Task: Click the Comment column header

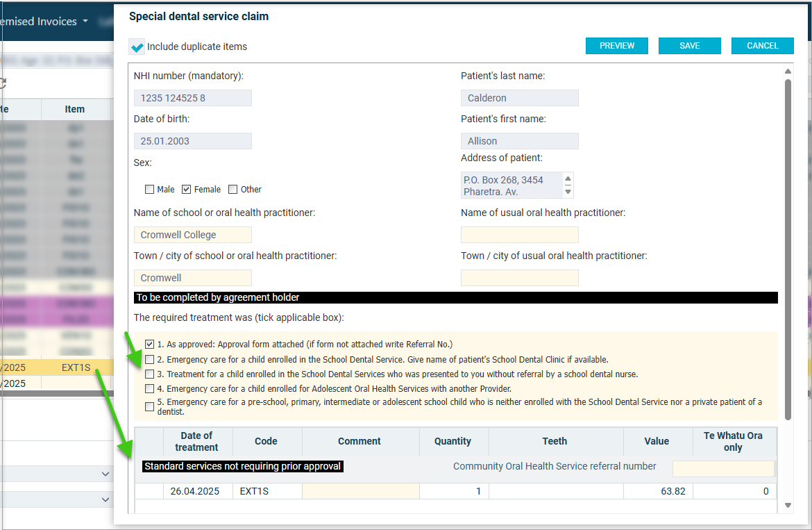Action: 360,441
